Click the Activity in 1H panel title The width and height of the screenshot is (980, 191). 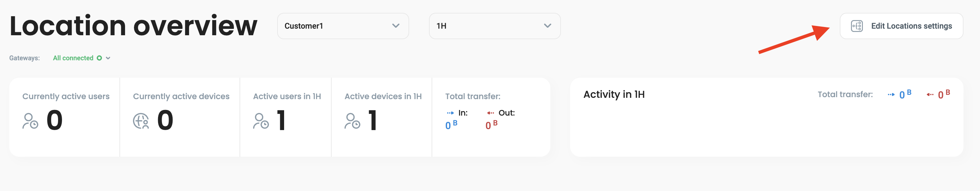click(614, 94)
